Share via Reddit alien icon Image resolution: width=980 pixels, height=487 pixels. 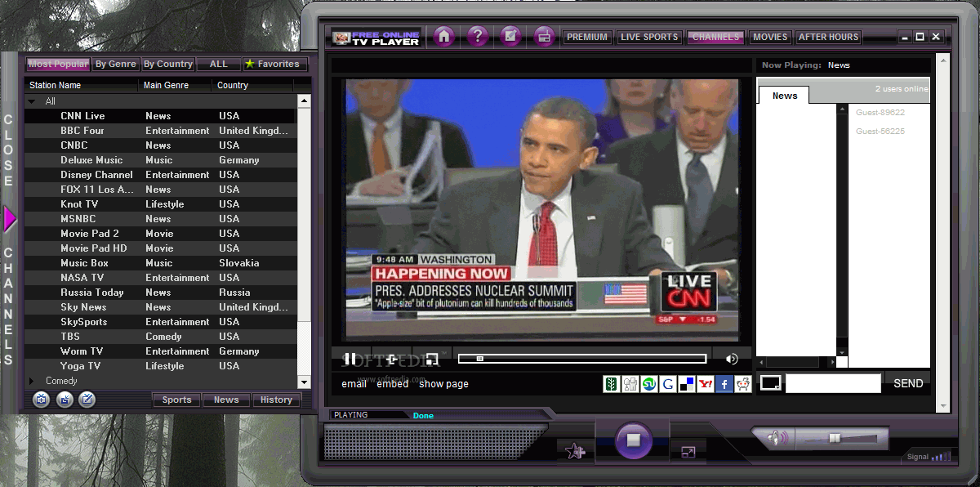(742, 384)
